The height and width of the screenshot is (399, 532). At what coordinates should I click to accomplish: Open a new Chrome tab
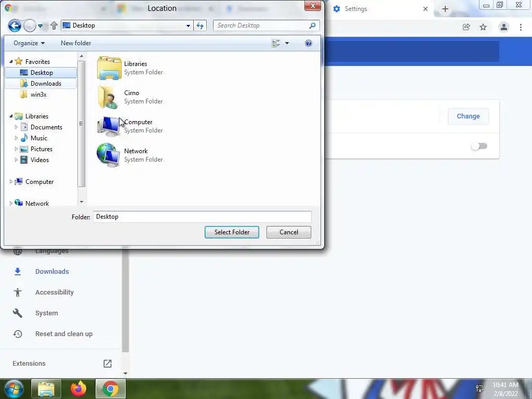point(445,9)
